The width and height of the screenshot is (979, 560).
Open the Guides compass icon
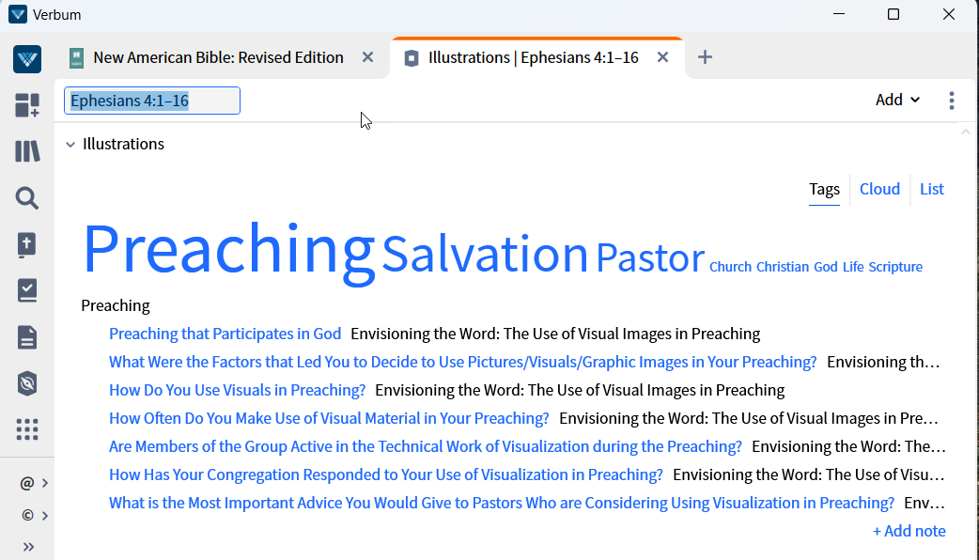click(x=27, y=383)
